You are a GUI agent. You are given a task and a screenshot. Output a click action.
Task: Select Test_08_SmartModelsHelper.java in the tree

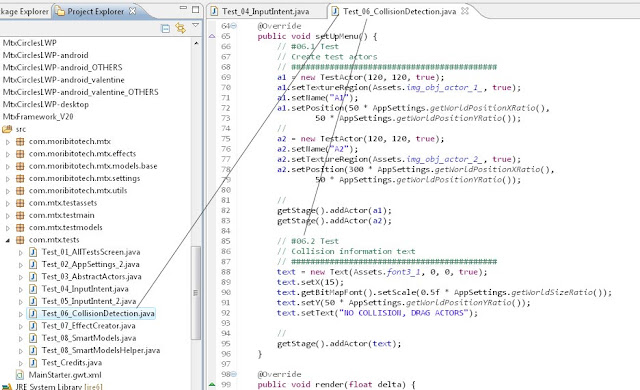(101, 350)
